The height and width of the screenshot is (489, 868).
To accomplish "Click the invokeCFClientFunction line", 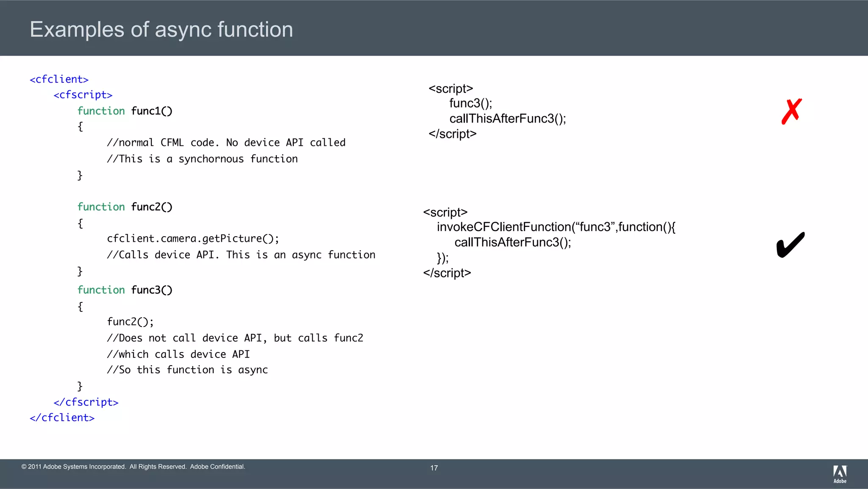I will [556, 227].
